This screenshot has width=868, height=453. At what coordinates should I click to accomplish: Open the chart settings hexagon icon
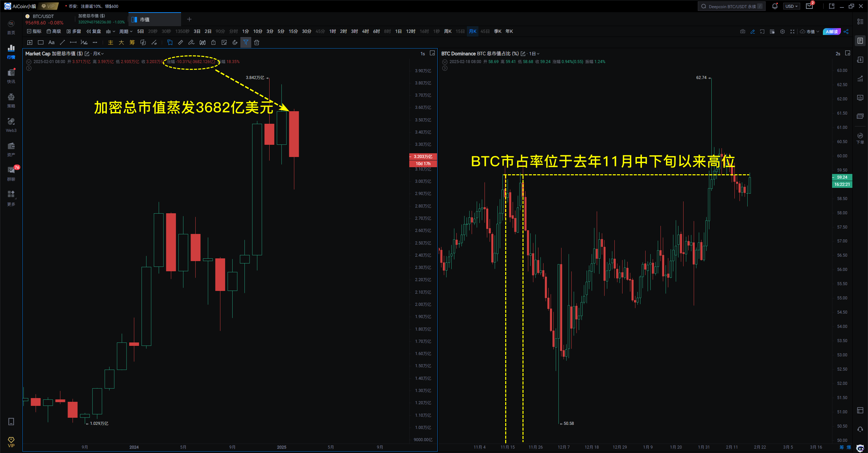click(x=783, y=32)
